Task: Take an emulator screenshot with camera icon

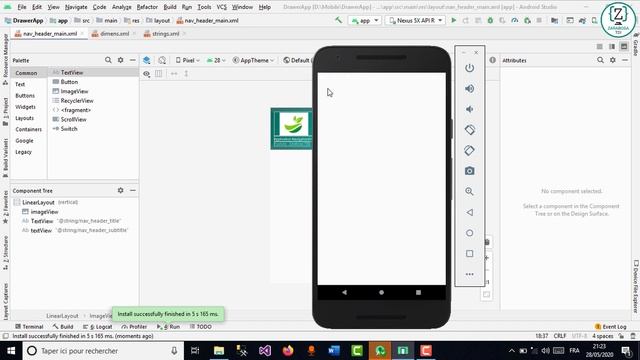Action: [x=469, y=171]
